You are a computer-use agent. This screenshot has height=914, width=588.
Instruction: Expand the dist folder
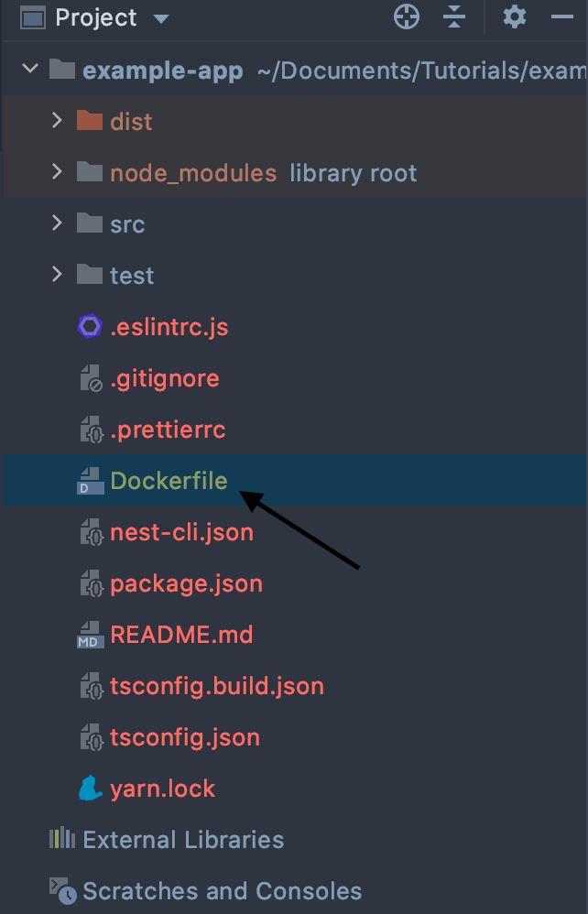point(57,121)
